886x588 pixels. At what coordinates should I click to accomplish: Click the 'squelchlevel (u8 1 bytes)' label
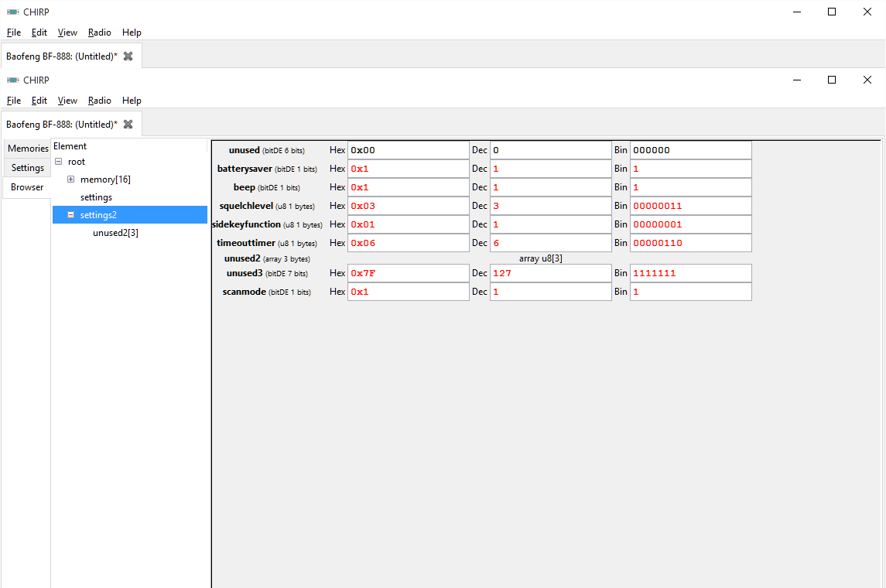click(267, 206)
